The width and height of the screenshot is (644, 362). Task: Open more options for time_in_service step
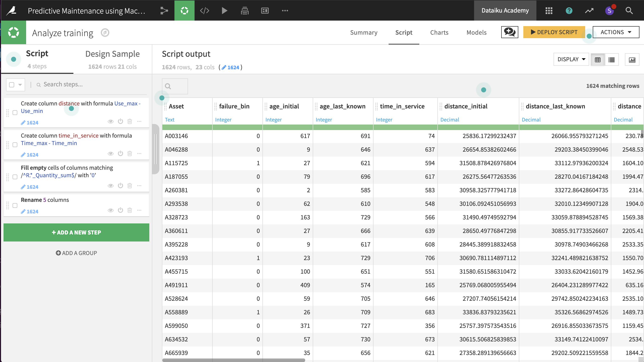139,153
